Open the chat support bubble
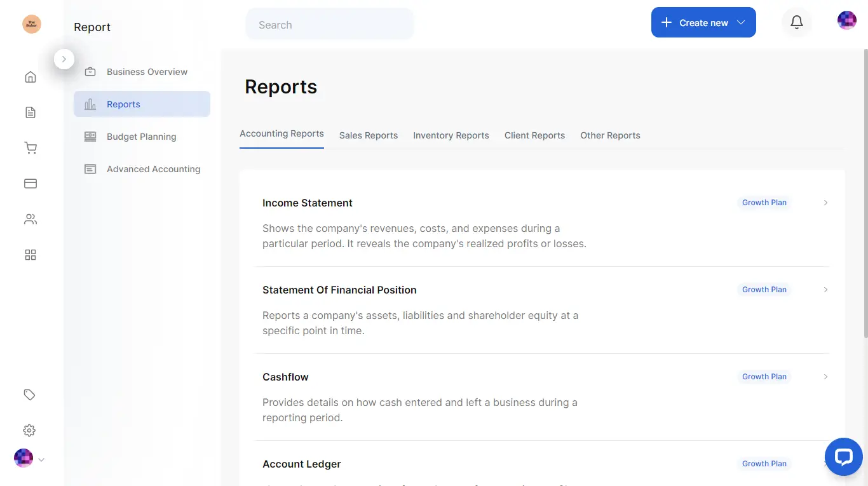The width and height of the screenshot is (868, 486). pyautogui.click(x=843, y=456)
